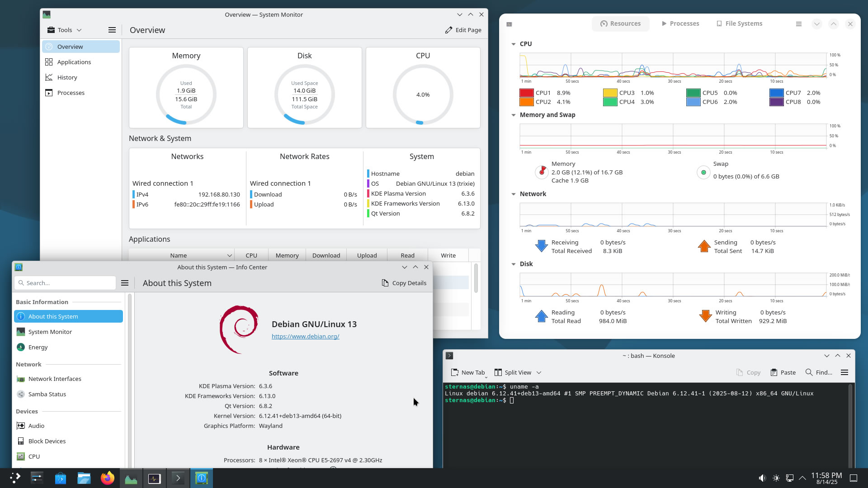The image size is (868, 488).
Task: Expand Split View dropdown arrow in Konsole
Action: pos(539,372)
